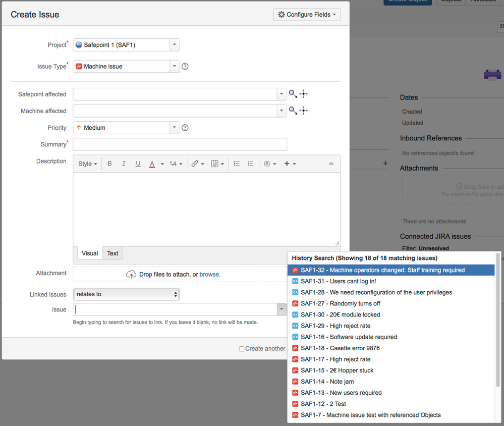Open the Priority dropdown arrow

tap(175, 127)
